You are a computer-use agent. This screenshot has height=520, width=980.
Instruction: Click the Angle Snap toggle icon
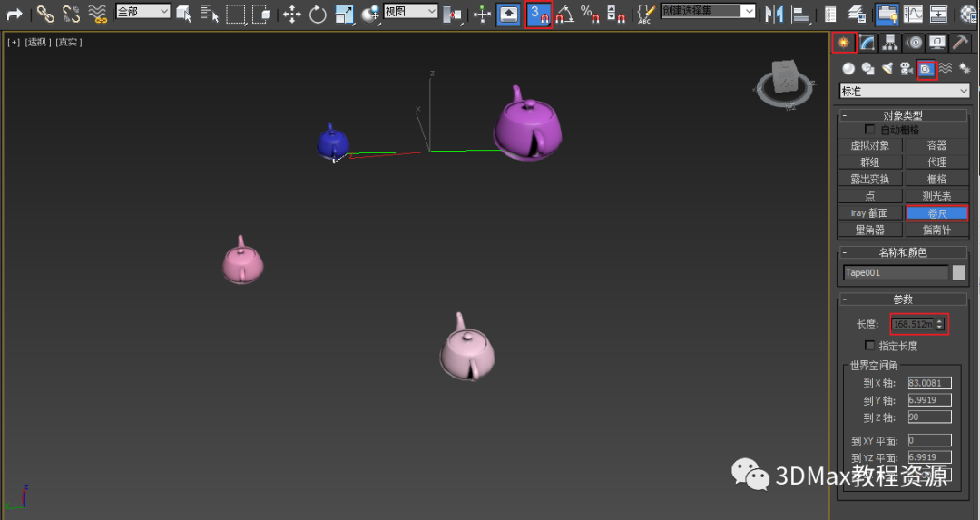pyautogui.click(x=565, y=14)
